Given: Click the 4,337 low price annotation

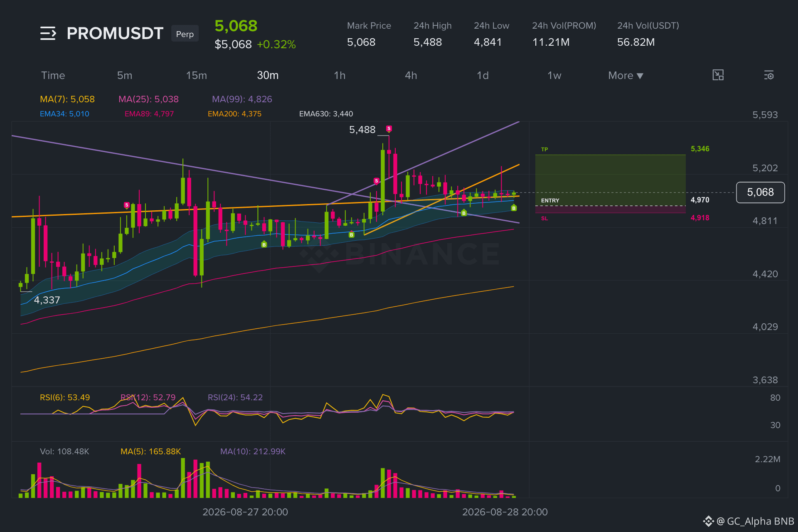Looking at the screenshot, I should click(x=47, y=300).
